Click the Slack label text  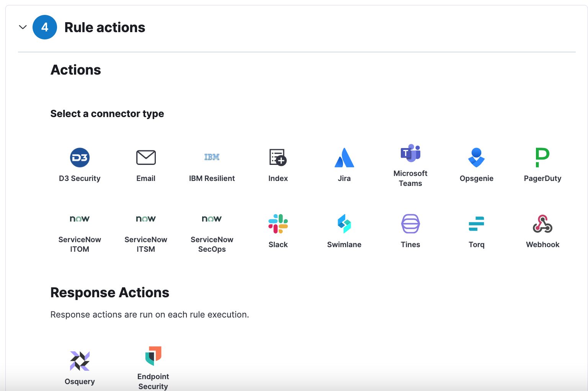(x=278, y=244)
